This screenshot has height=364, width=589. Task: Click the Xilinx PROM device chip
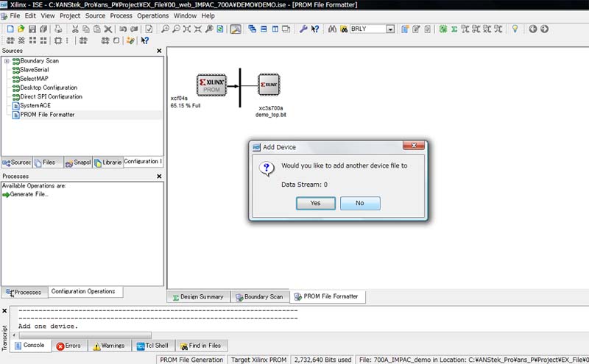[x=211, y=85]
